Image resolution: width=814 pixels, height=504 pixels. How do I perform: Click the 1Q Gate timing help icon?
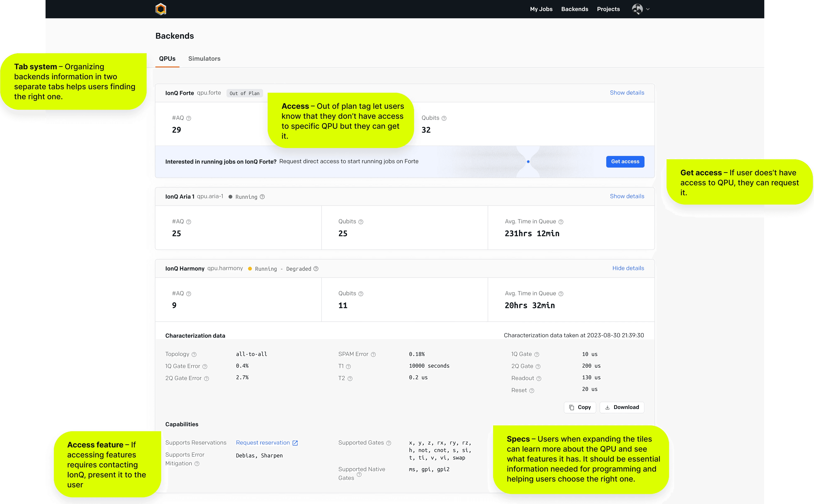coord(537,354)
